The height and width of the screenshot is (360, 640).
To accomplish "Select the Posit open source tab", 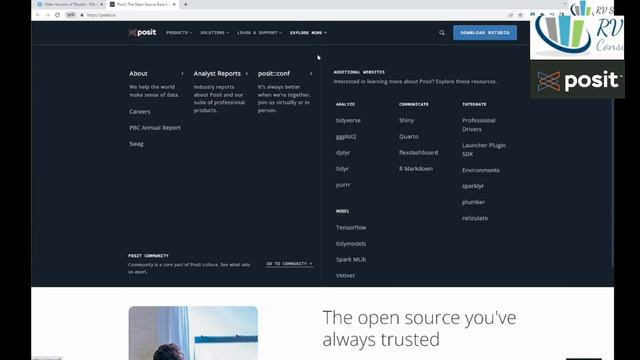I will click(x=142, y=4).
